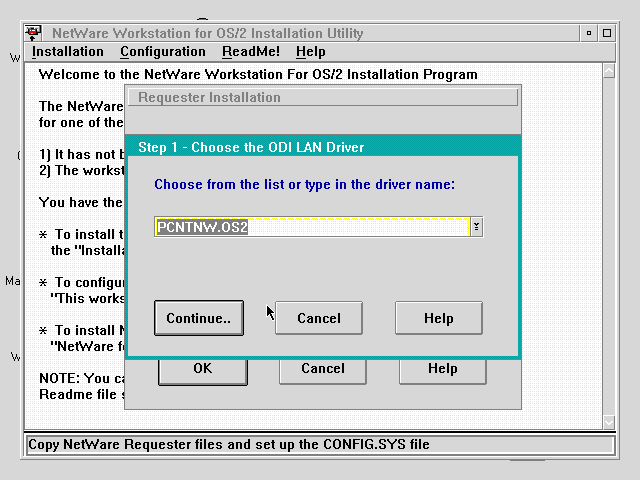Viewport: 640px width, 480px height.
Task: Click the "Choose from the list" prompt text
Action: tap(304, 184)
